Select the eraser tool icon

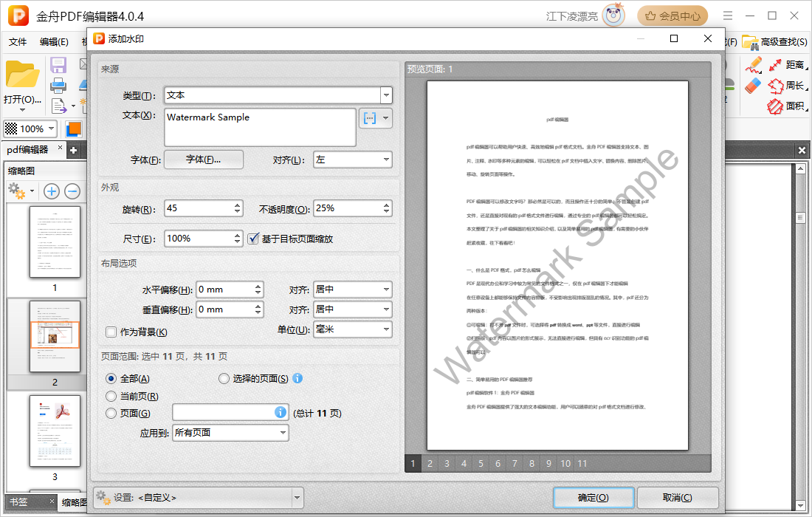(x=753, y=86)
